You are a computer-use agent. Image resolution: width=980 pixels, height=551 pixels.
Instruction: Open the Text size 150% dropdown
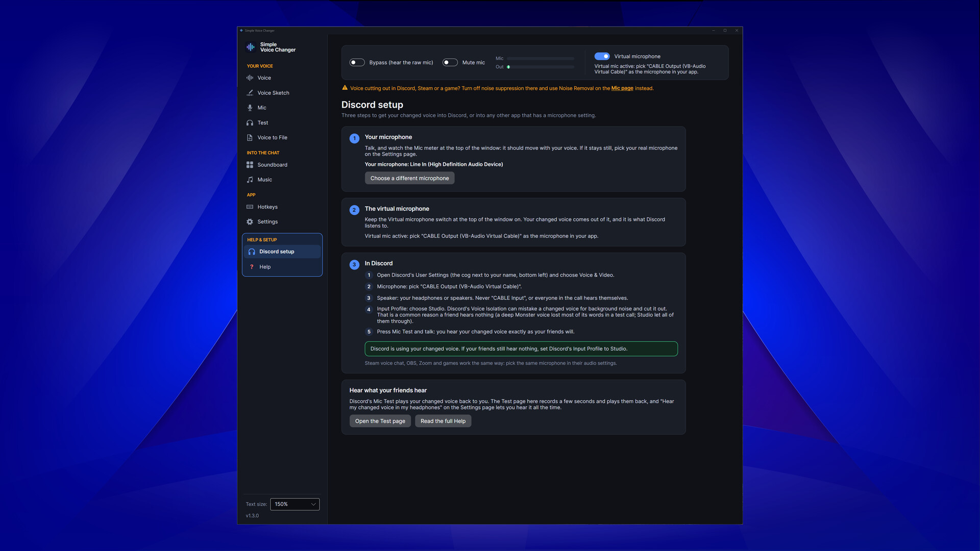coord(295,504)
